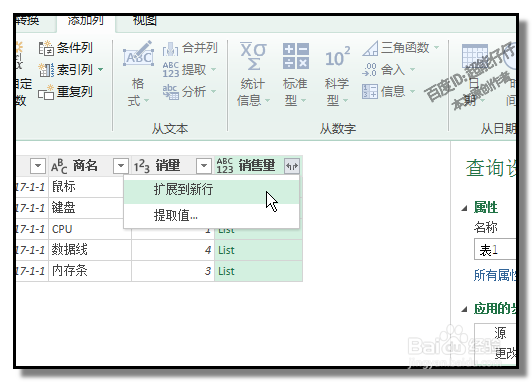
Task: Click the 键盘 cell
Action: 86,208
